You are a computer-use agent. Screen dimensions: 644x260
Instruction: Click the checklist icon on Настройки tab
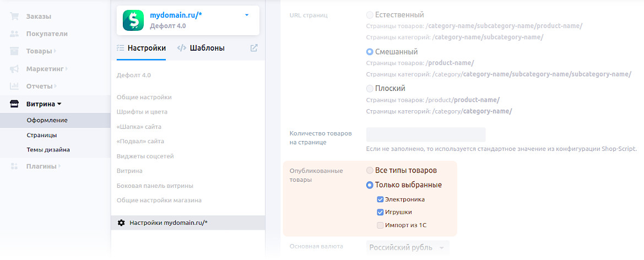point(120,48)
